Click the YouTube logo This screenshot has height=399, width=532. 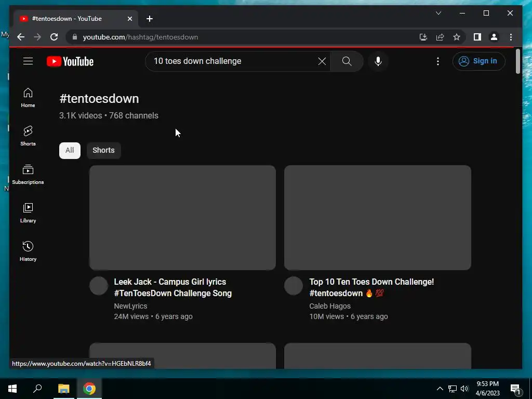coord(70,61)
